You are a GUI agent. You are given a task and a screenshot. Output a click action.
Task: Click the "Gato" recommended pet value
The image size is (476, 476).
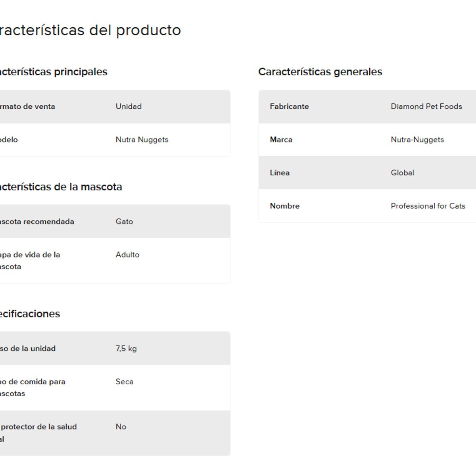click(124, 221)
